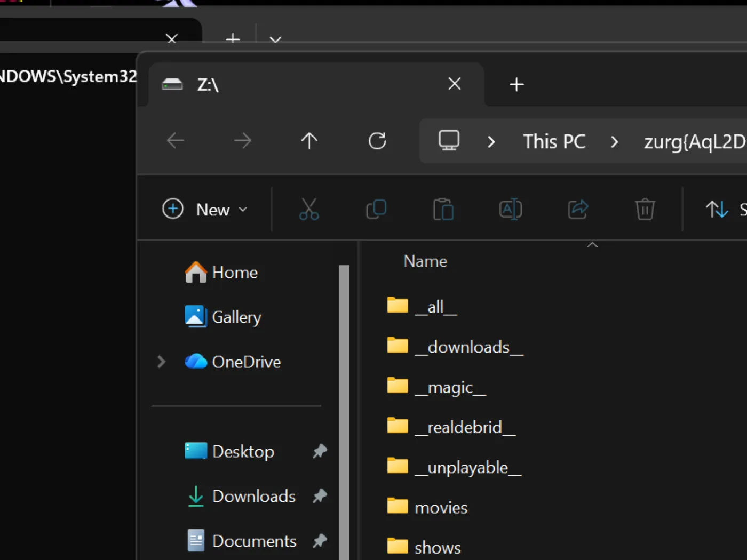
Task: Click the Copy icon in toolbar
Action: pyautogui.click(x=376, y=209)
